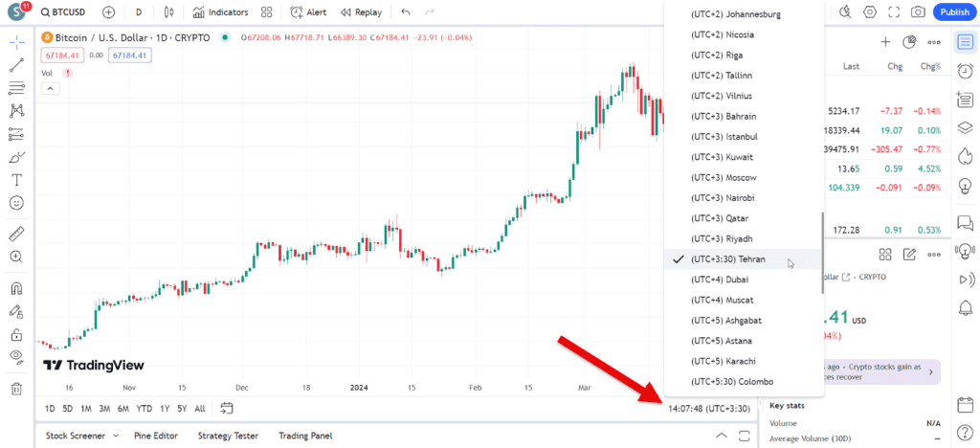
Task: Toggle hide all drawings eye icon
Action: pyautogui.click(x=16, y=357)
